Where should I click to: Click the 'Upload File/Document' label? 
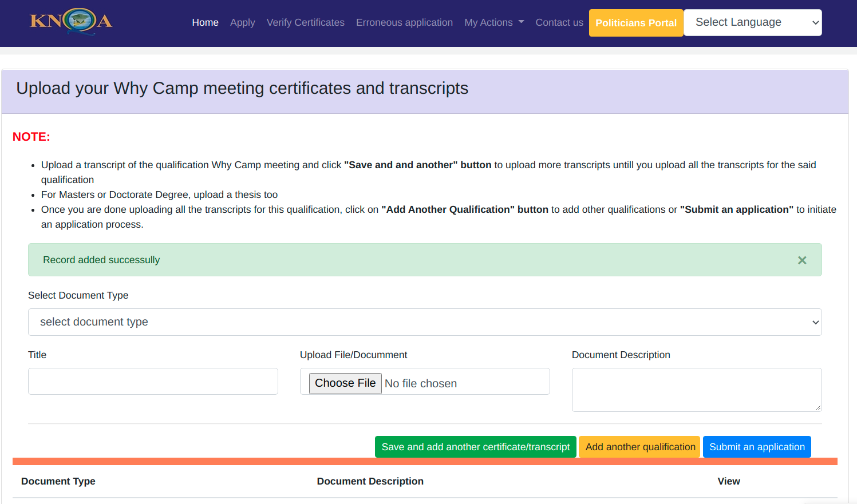(x=353, y=355)
